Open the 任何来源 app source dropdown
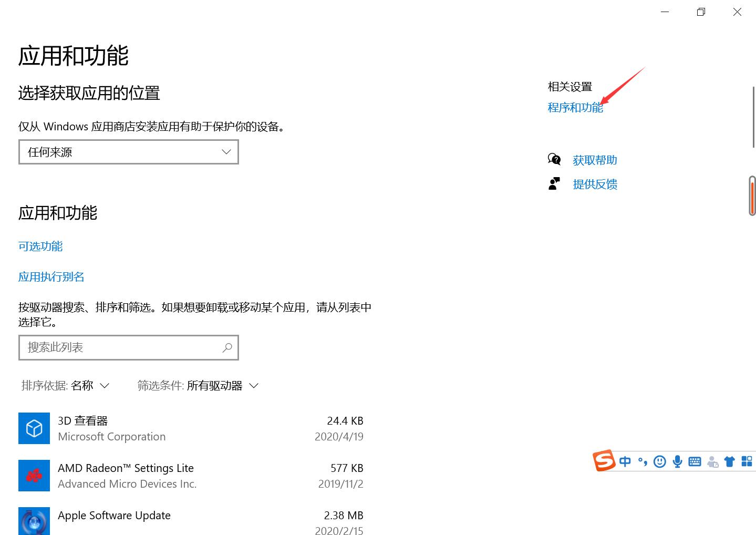The image size is (756, 535). tap(128, 152)
